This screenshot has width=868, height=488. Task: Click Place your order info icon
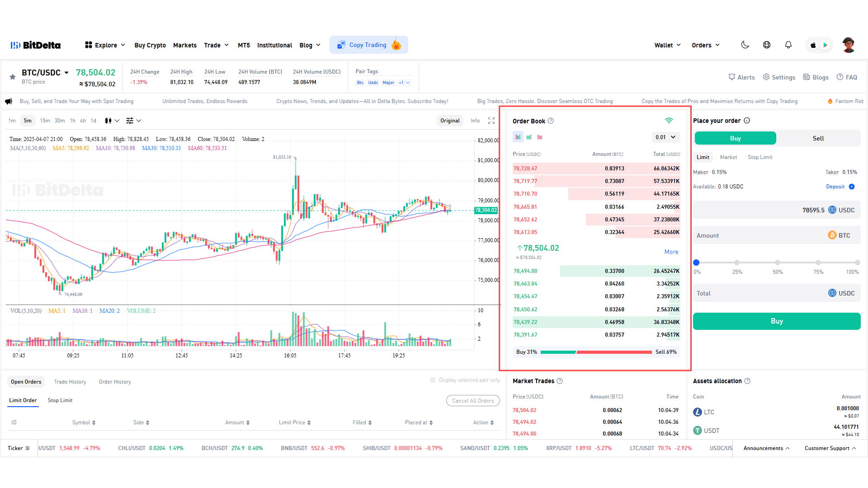click(747, 121)
